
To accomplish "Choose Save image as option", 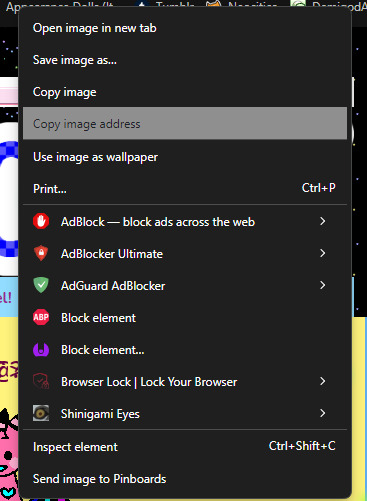I will click(185, 60).
